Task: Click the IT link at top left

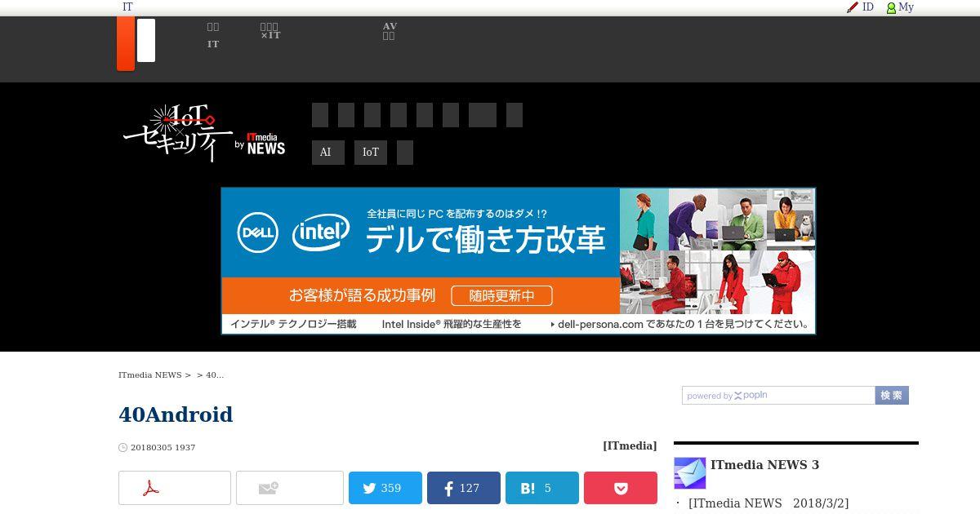Action: pyautogui.click(x=127, y=7)
